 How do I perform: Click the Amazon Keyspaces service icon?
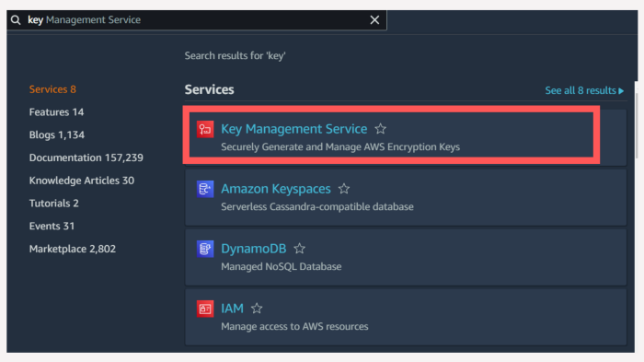click(205, 189)
